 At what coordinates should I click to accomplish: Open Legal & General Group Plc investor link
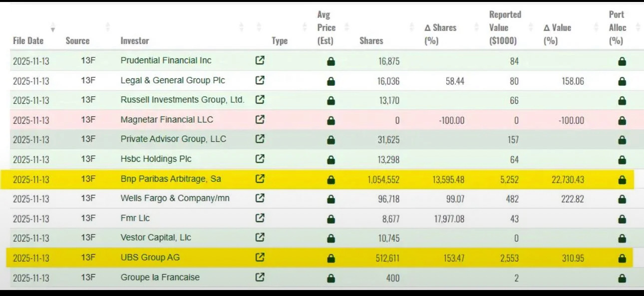(173, 80)
